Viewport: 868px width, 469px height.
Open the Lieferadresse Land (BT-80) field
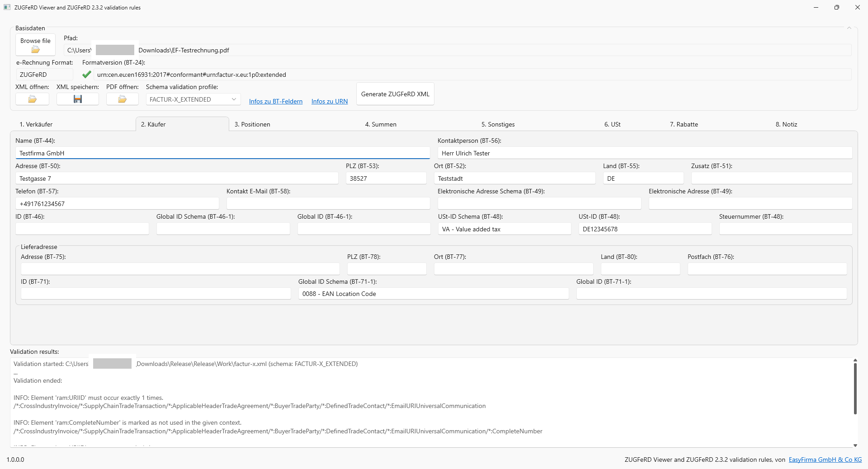(x=640, y=269)
